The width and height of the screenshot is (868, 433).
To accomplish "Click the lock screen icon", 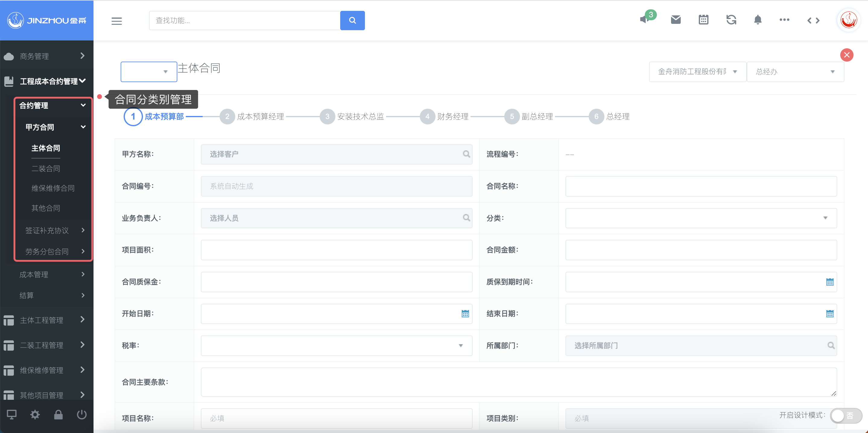I will point(58,415).
